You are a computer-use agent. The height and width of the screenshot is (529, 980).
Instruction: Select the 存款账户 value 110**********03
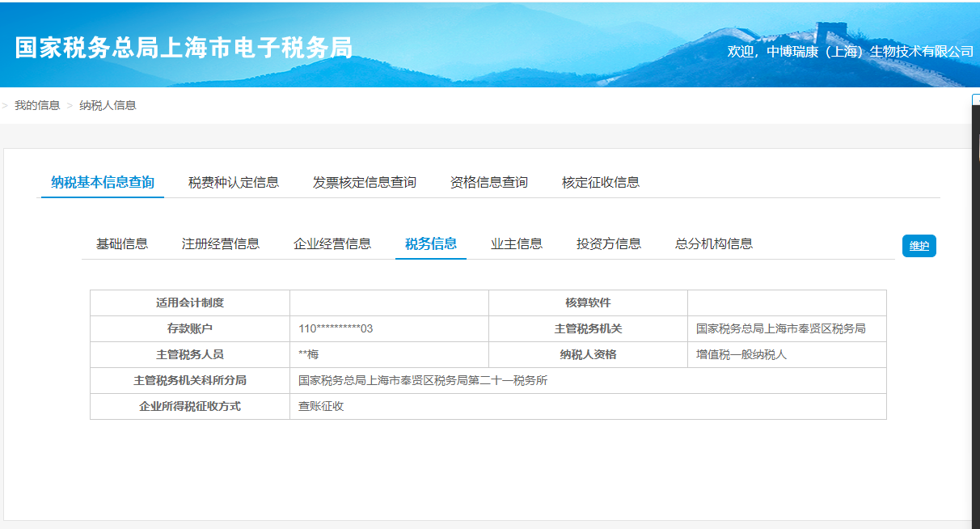(336, 328)
